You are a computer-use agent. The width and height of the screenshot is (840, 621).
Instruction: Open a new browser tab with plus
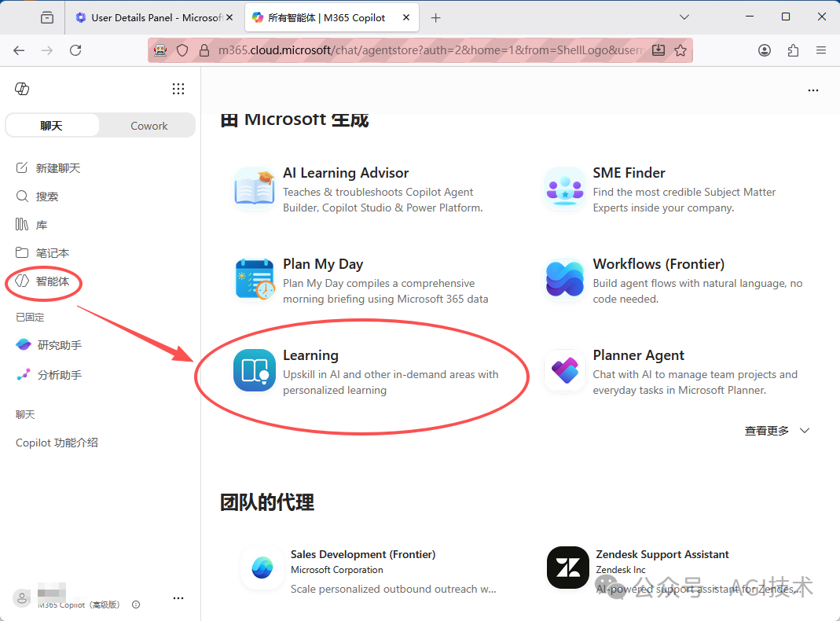tap(436, 17)
